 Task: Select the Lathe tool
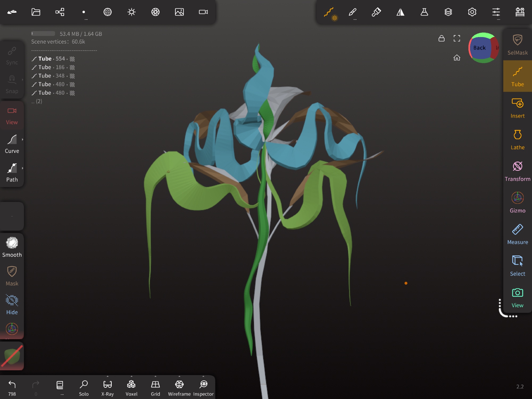517,139
